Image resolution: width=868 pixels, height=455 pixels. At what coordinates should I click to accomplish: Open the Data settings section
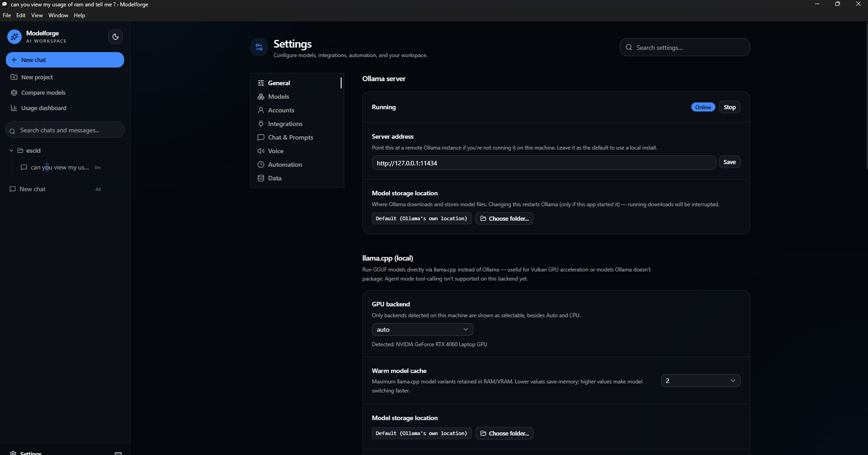pos(297,178)
